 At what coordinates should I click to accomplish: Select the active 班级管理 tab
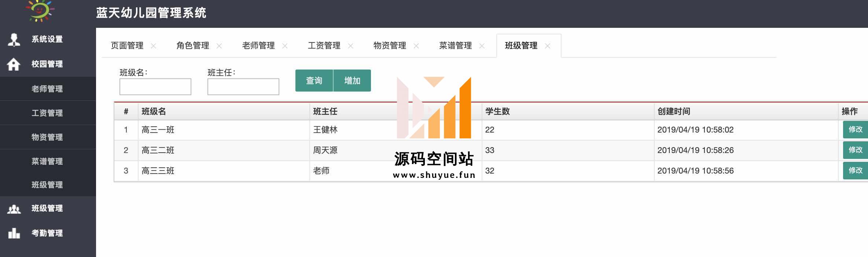pyautogui.click(x=521, y=46)
